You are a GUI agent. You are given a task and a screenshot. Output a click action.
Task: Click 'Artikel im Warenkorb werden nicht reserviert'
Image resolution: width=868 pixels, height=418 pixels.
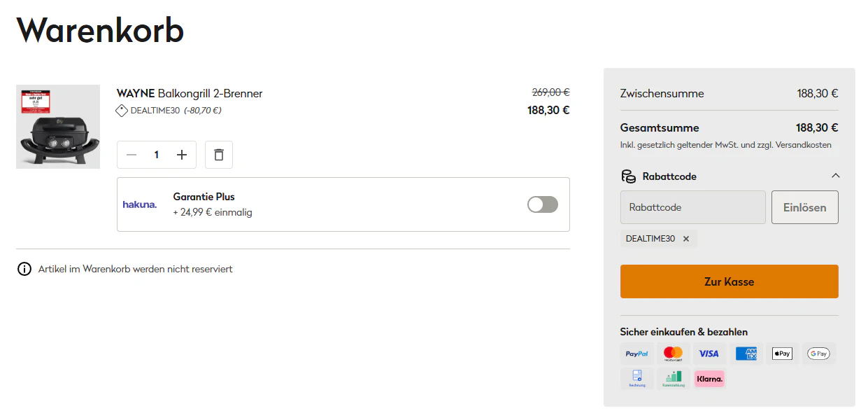tap(136, 269)
